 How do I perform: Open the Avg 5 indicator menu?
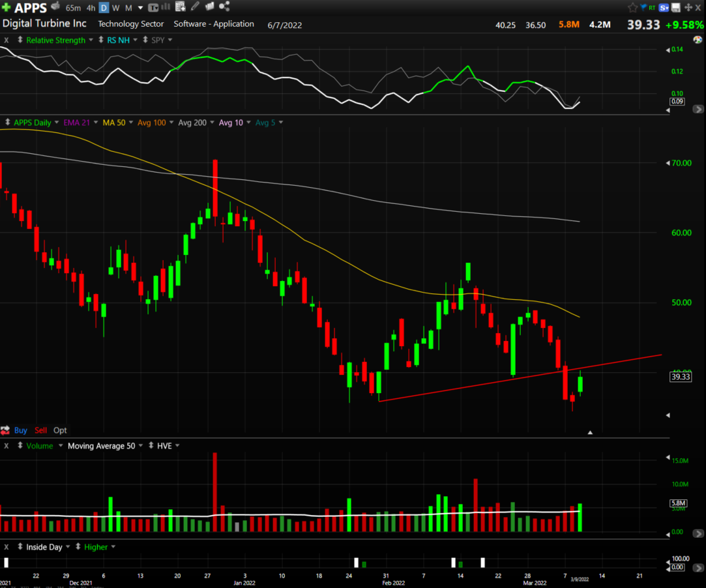281,123
